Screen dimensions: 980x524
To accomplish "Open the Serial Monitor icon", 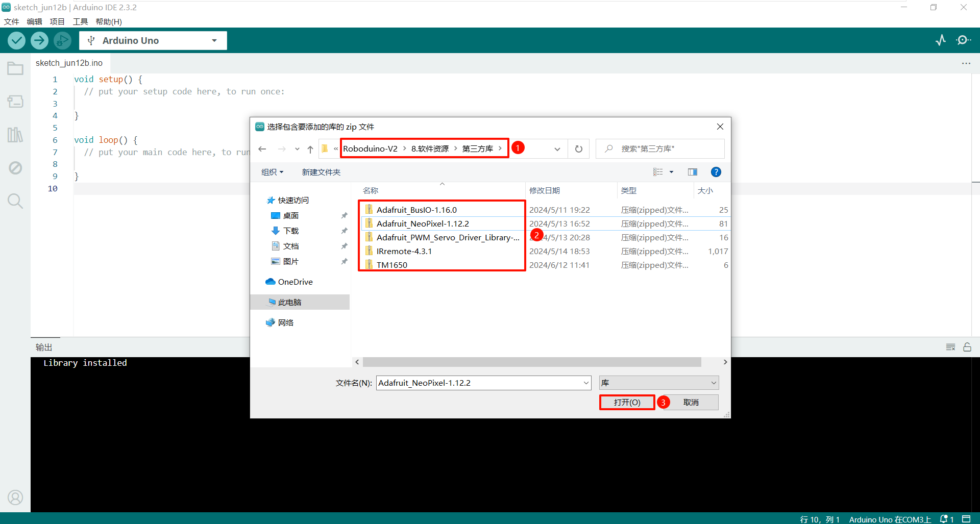I will (963, 40).
